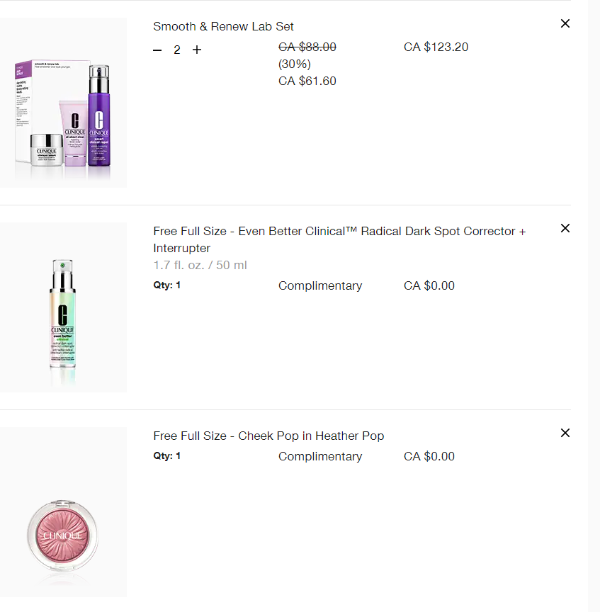The height and width of the screenshot is (612, 600).
Task: Click the 30% discount label
Action: pos(294,64)
